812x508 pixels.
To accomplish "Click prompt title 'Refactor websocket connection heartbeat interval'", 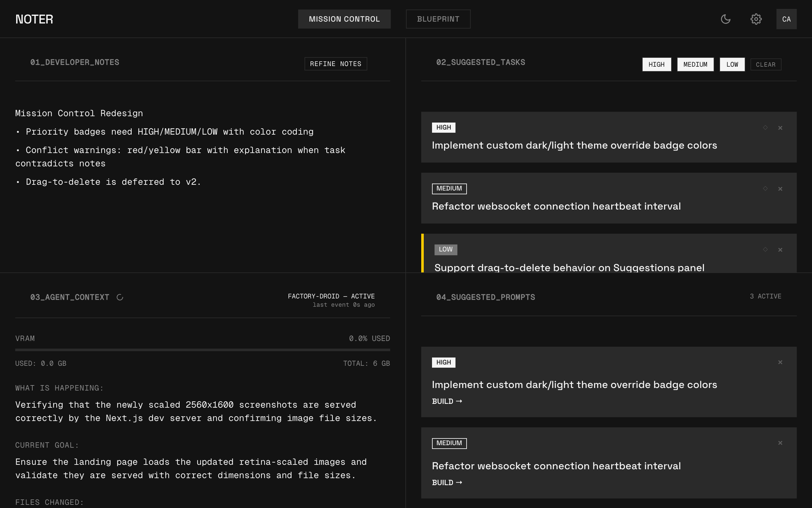I will coord(556,466).
